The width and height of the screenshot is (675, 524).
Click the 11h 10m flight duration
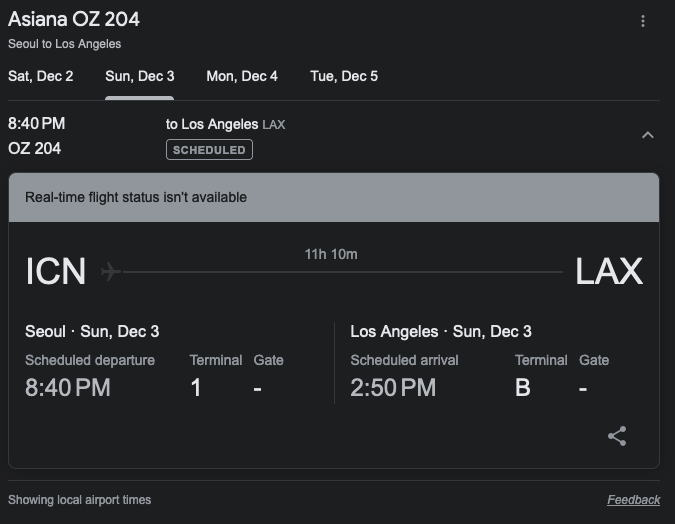[x=331, y=254]
